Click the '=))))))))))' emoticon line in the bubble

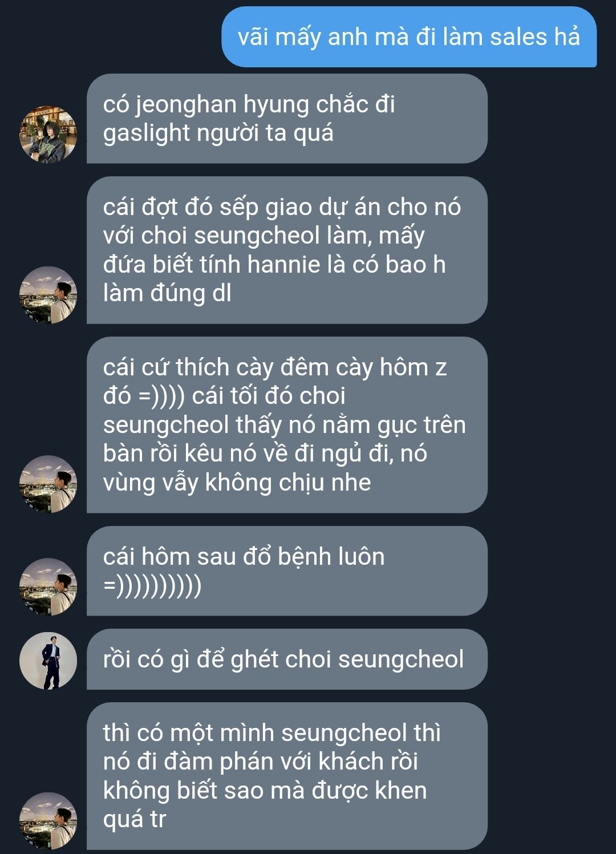(152, 586)
